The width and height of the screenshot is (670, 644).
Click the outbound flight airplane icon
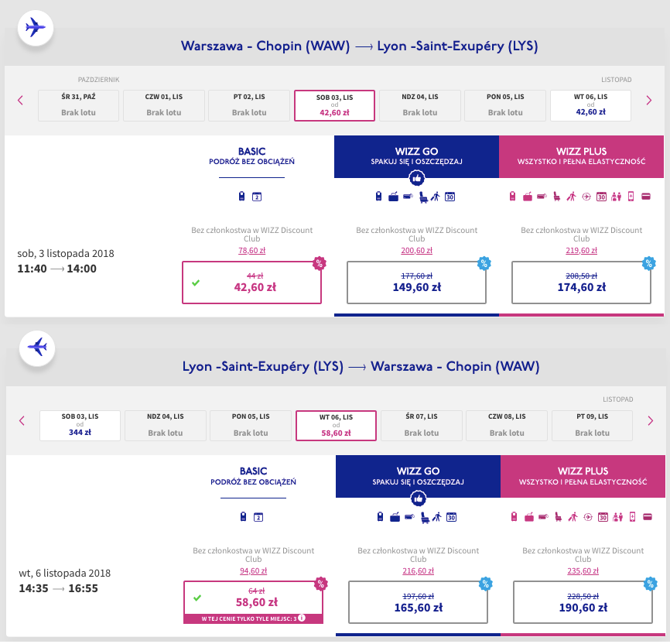(36, 28)
